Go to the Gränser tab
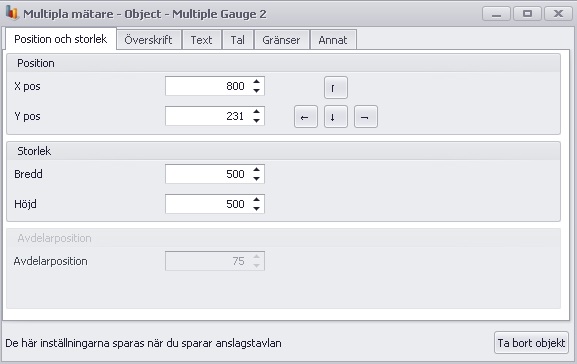 (281, 40)
